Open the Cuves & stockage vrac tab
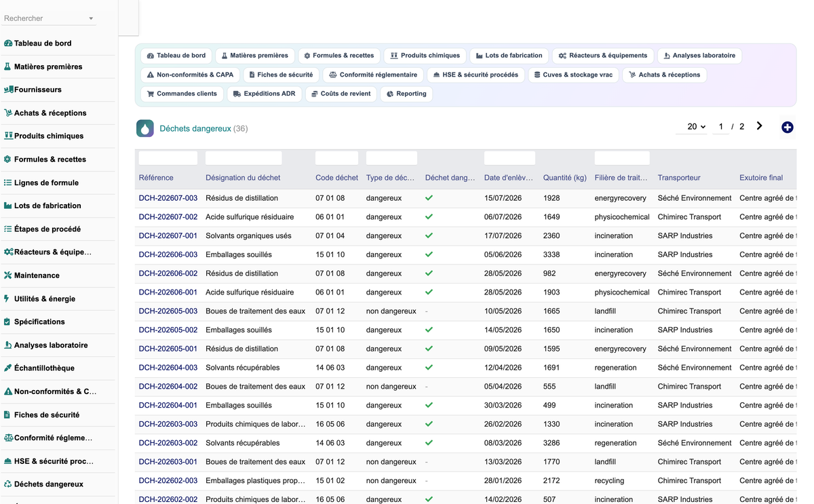 [x=573, y=75]
